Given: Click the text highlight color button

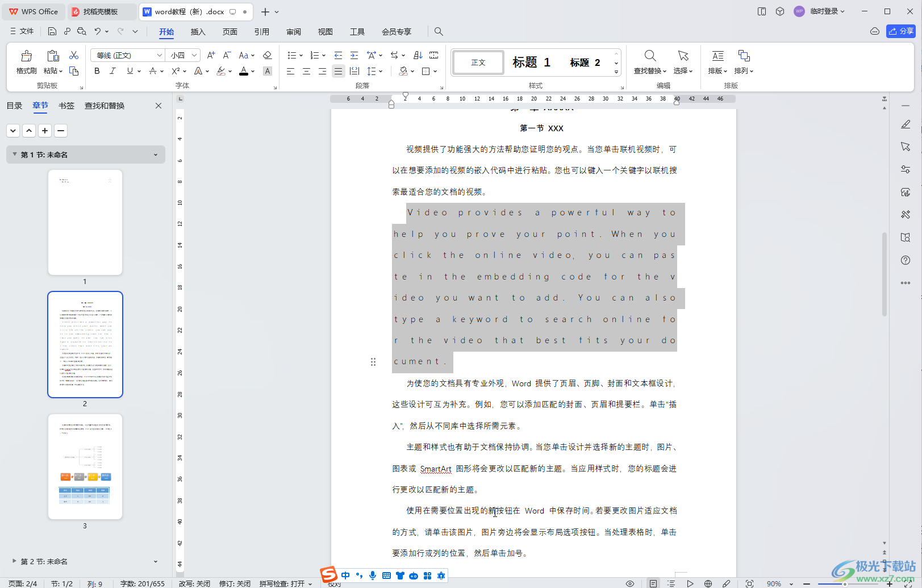Looking at the screenshot, I should click(x=221, y=71).
